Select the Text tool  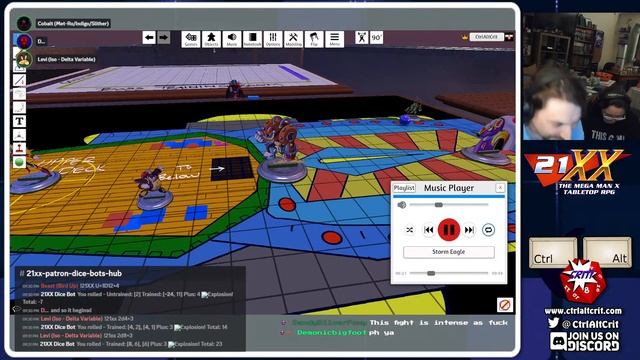click(19, 121)
